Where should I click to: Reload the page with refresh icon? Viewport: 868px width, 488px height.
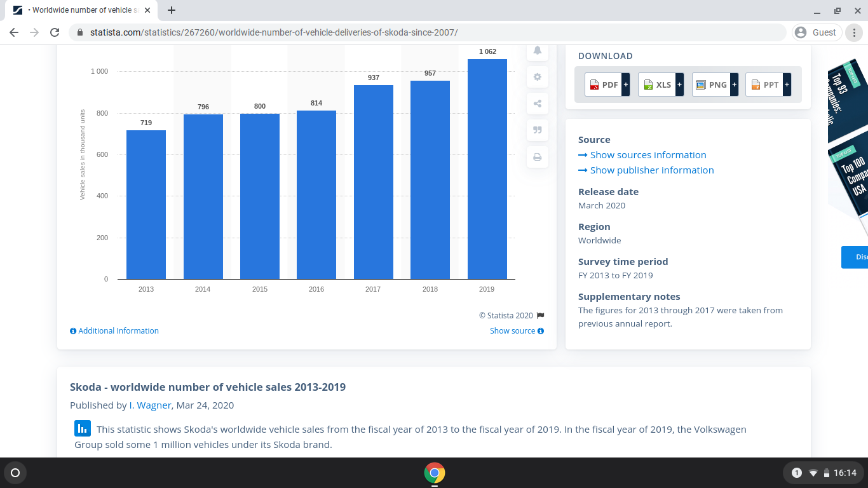pos(55,32)
